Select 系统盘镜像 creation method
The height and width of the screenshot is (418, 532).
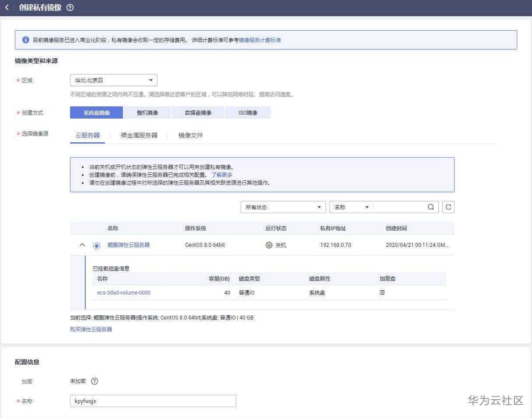pos(97,112)
